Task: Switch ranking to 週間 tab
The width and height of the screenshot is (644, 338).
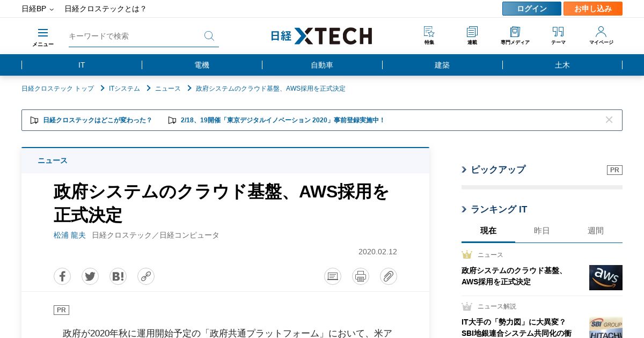Action: click(596, 231)
